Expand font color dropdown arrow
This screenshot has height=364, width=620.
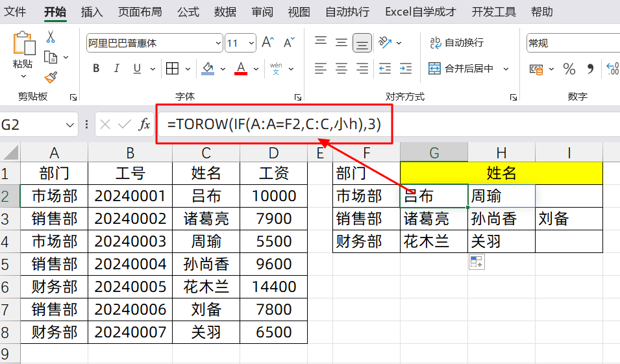[256, 69]
